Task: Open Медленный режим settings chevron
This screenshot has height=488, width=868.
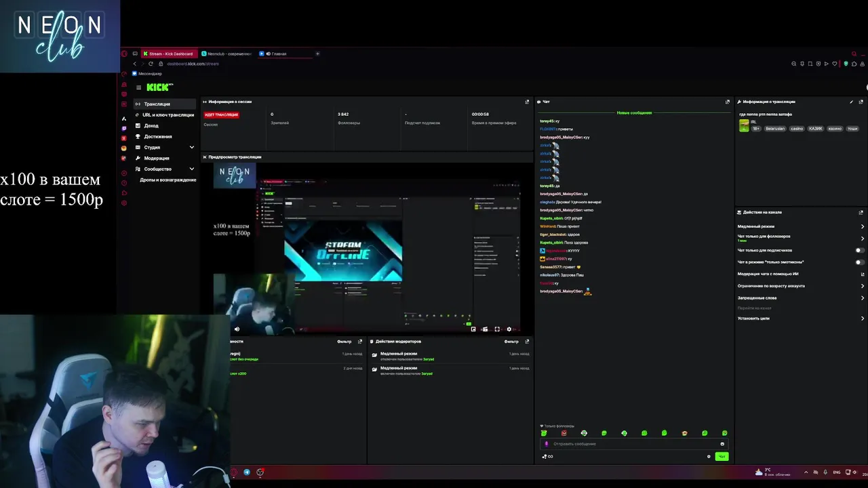Action: pyautogui.click(x=863, y=226)
